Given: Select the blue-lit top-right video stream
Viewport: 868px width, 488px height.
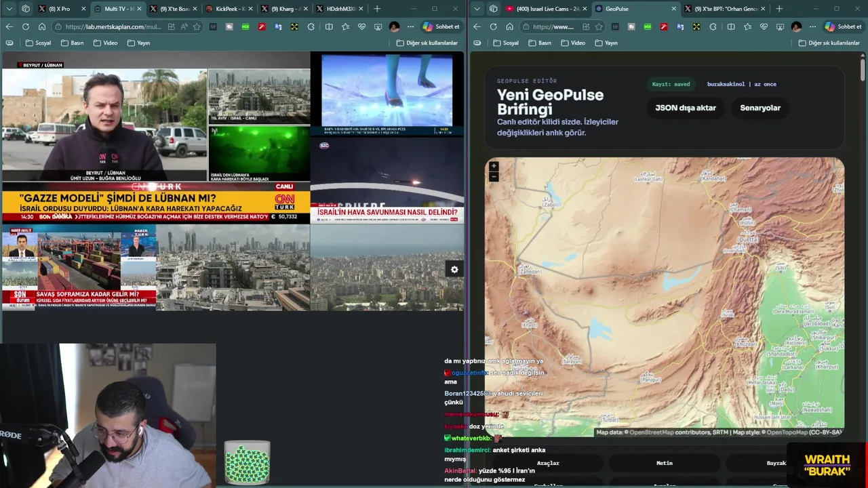Looking at the screenshot, I should pos(387,93).
